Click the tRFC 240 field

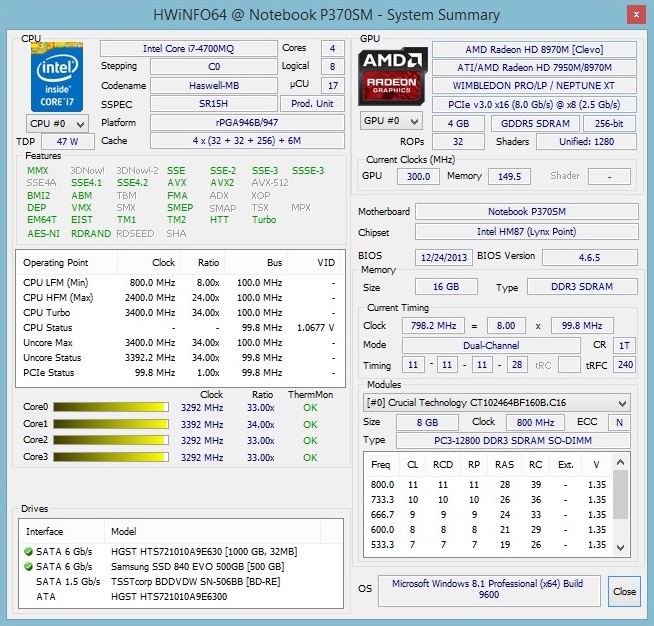tap(625, 365)
